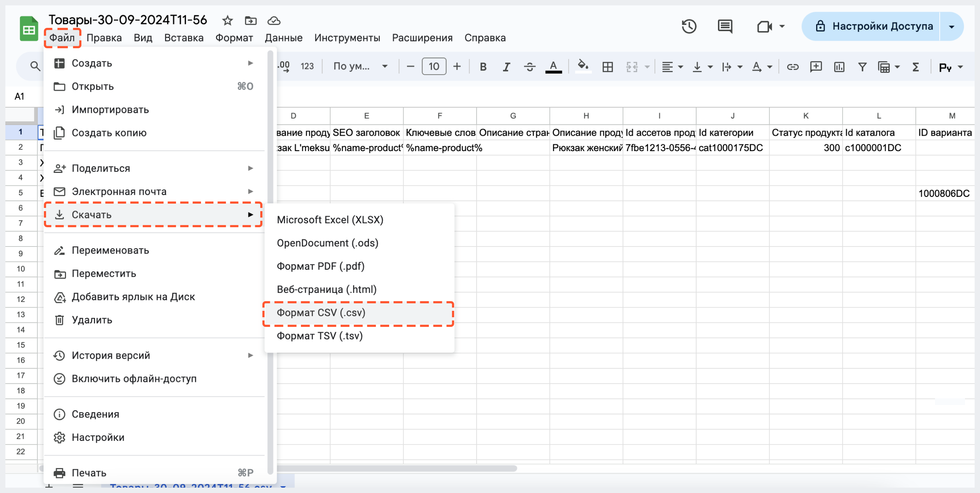Choose Добавить ярлык на Диск
980x493 pixels.
click(x=154, y=297)
